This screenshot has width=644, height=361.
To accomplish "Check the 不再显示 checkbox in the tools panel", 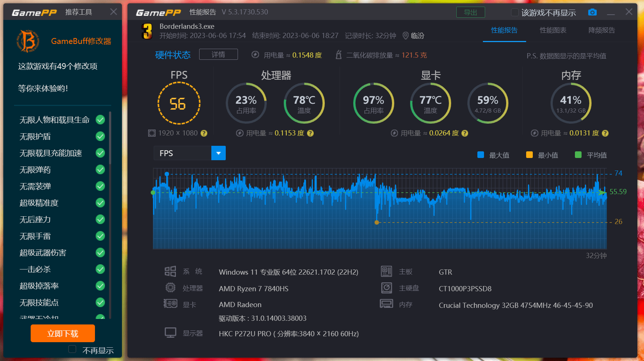I will [x=72, y=349].
